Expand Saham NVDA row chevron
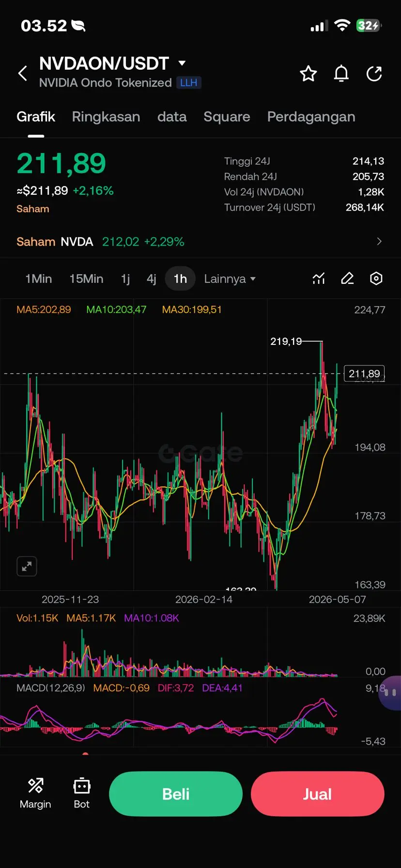The width and height of the screenshot is (401, 868). click(x=379, y=241)
